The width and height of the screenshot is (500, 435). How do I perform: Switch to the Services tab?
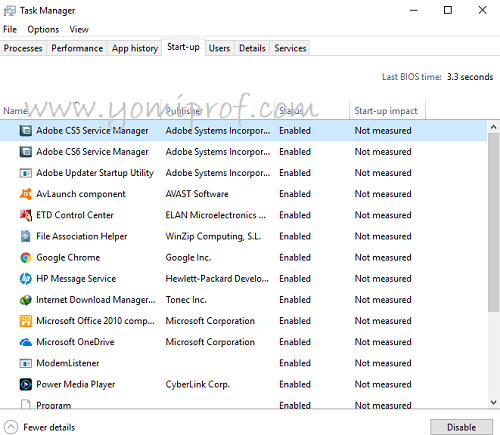click(290, 48)
